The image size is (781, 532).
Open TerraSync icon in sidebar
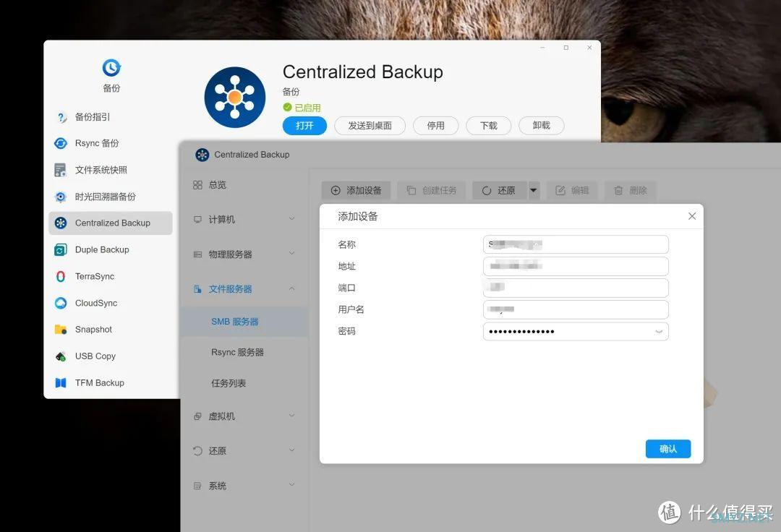tap(61, 276)
